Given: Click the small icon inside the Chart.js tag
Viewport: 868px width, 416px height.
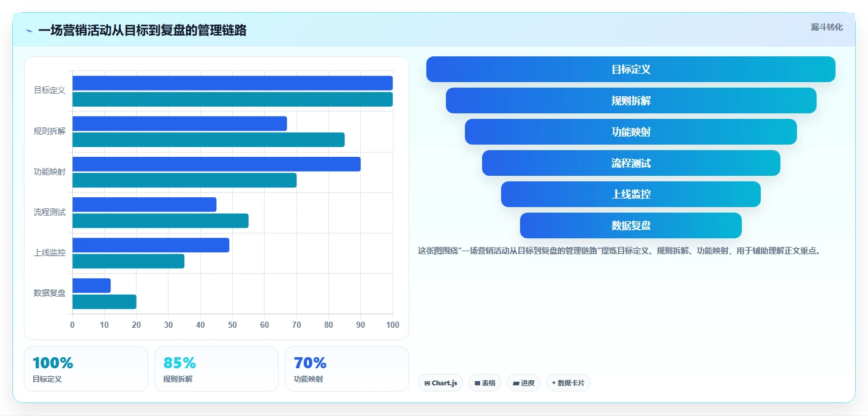Looking at the screenshot, I should click(x=427, y=383).
